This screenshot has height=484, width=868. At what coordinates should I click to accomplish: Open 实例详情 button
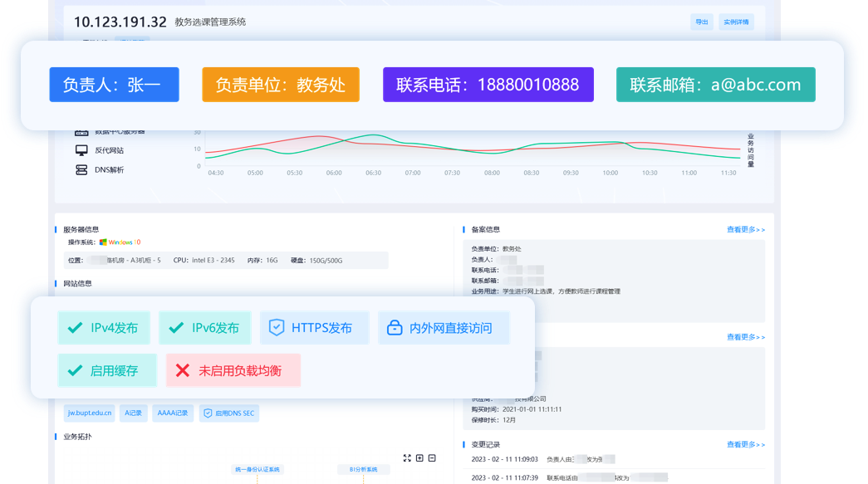tap(736, 22)
